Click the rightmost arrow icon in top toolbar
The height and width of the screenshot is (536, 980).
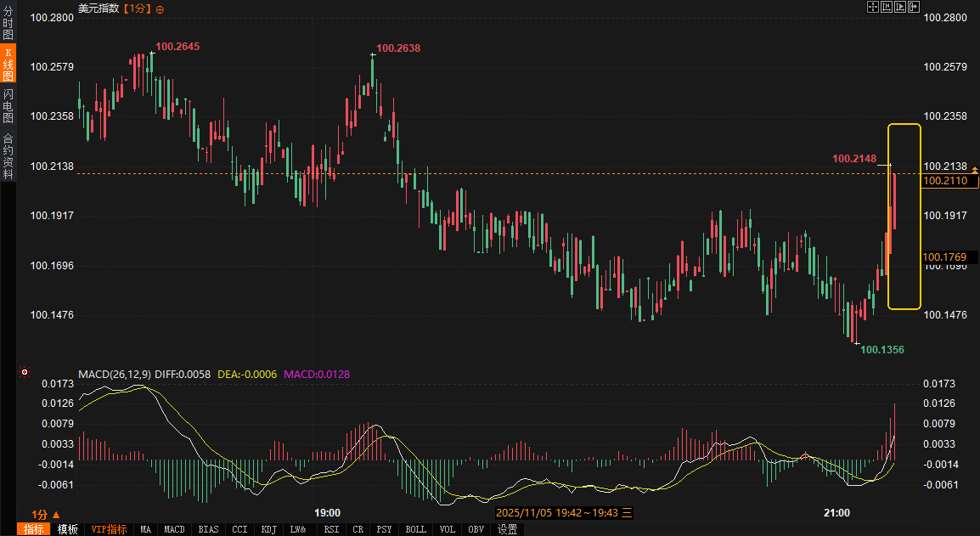[x=914, y=7]
